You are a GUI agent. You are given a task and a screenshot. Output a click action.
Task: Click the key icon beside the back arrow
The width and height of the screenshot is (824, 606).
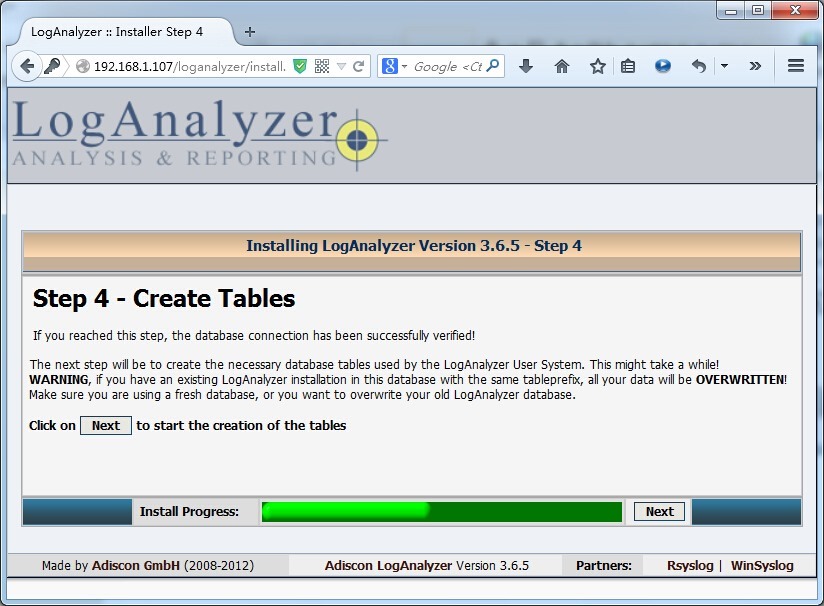(53, 65)
